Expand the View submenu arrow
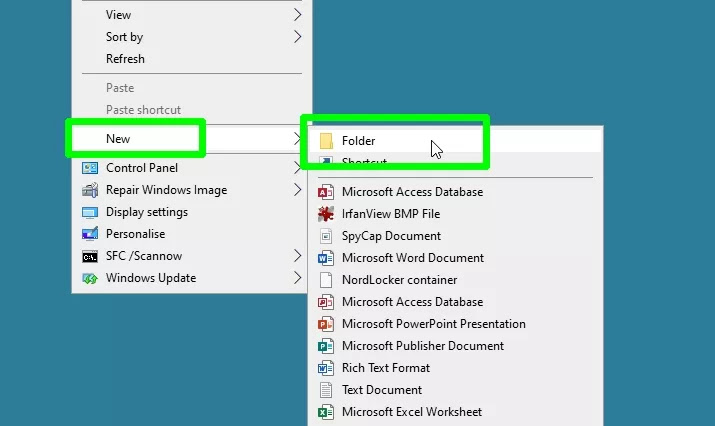Viewport: 715px width, 426px height. pos(297,15)
